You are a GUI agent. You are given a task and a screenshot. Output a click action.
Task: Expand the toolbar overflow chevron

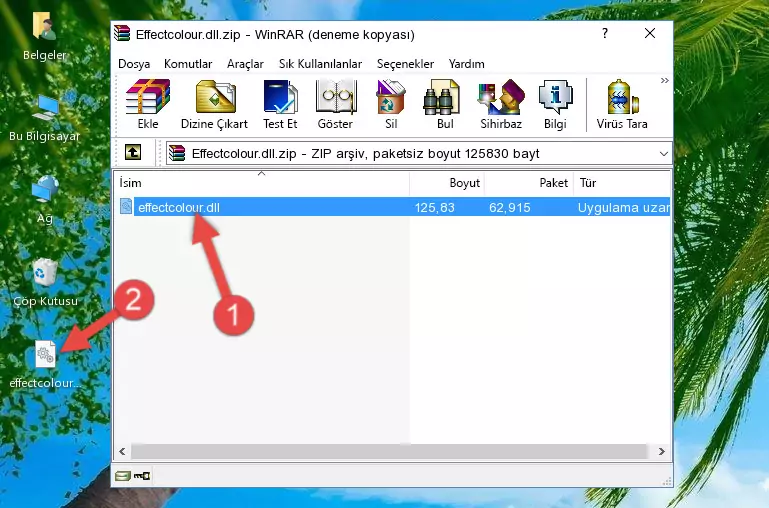pyautogui.click(x=665, y=80)
